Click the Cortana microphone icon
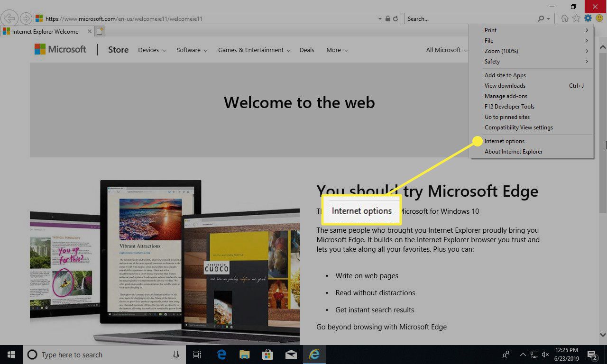 pyautogui.click(x=176, y=355)
